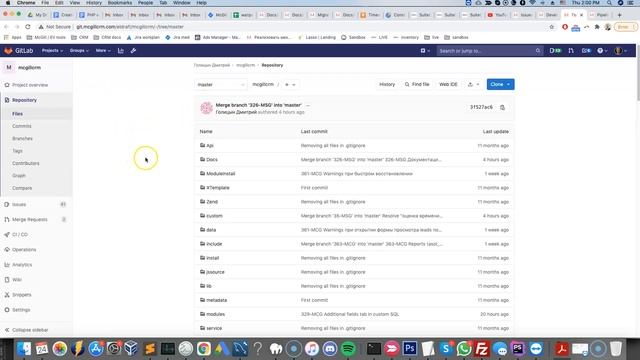
Task: Open the More dropdown in GitLab navbar
Action: tap(102, 51)
